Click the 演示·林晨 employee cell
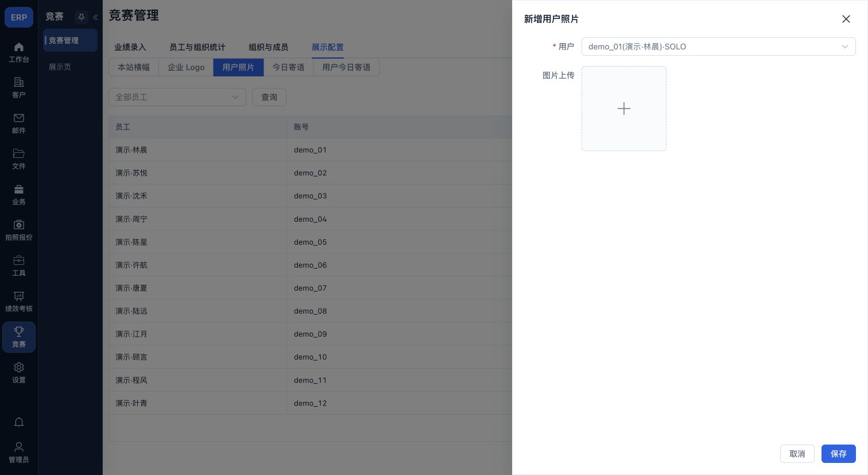The height and width of the screenshot is (475, 868). point(197,150)
